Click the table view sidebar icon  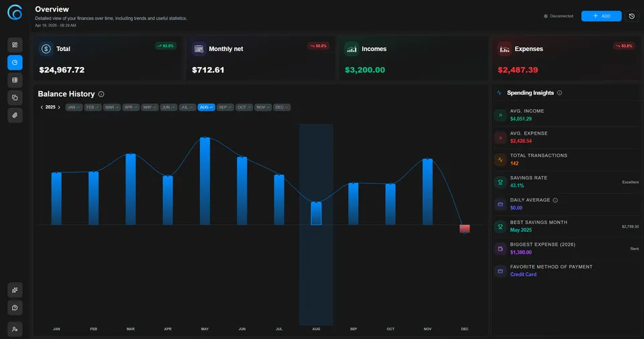click(x=15, y=80)
